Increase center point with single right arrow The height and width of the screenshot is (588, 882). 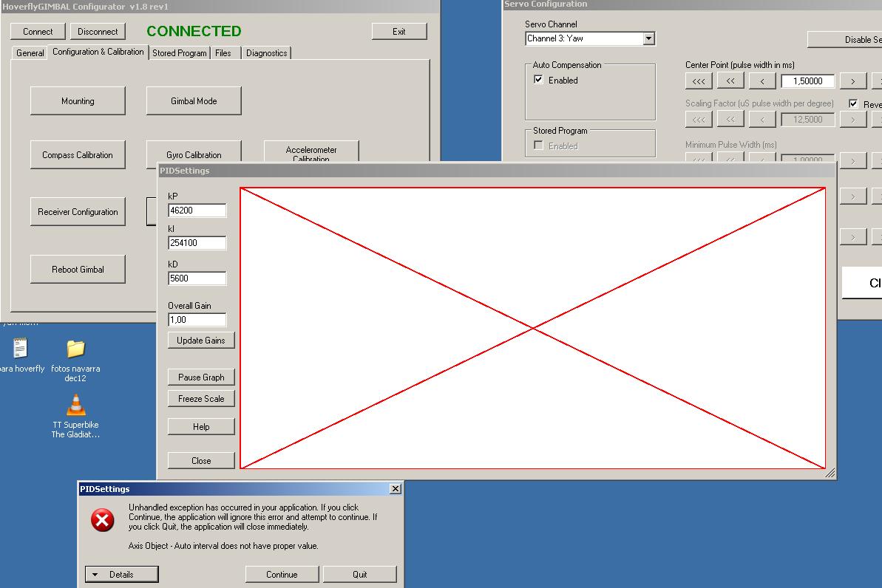pyautogui.click(x=853, y=81)
